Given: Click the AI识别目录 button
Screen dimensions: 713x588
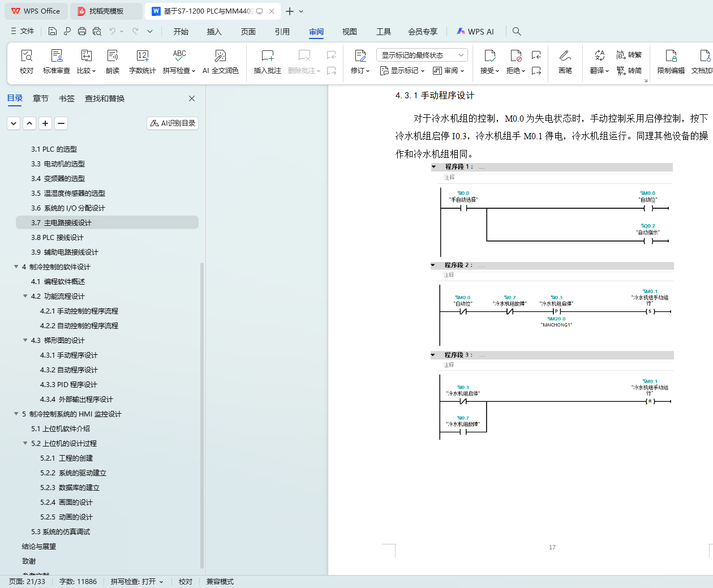Looking at the screenshot, I should 173,123.
